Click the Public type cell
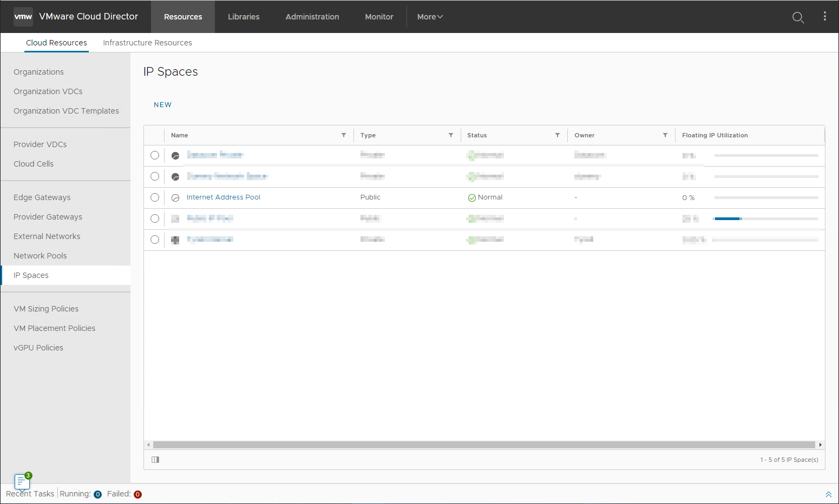 click(x=370, y=197)
